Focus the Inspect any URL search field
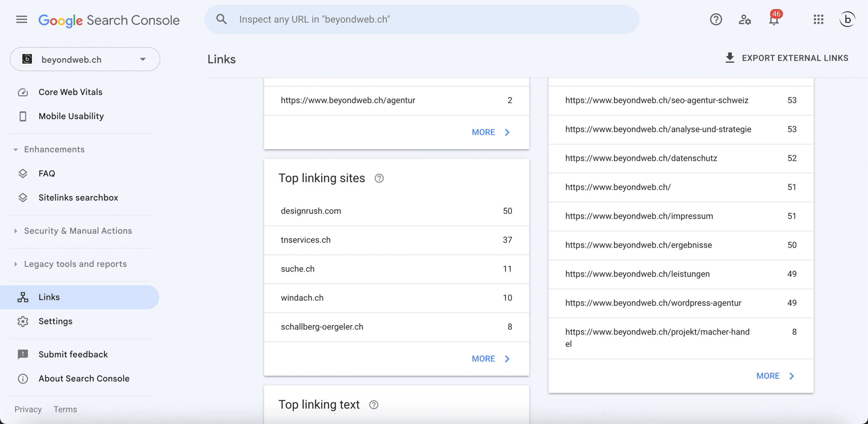868x424 pixels. pos(422,19)
